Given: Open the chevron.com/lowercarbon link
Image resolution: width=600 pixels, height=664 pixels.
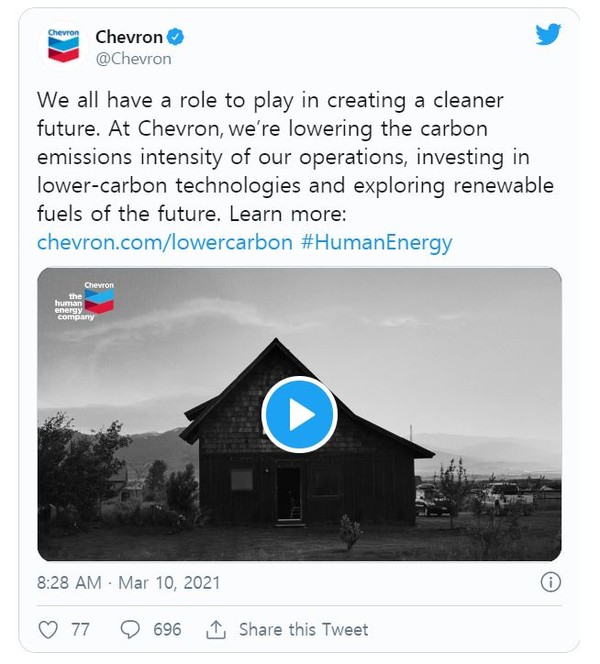Looking at the screenshot, I should (x=165, y=242).
